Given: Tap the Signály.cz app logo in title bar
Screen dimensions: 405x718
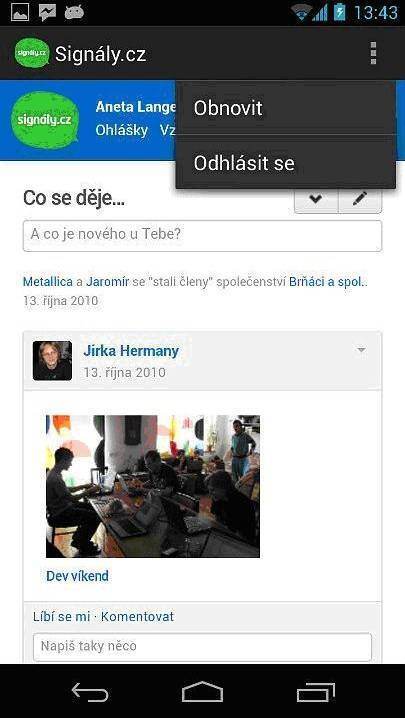Looking at the screenshot, I should click(x=32, y=53).
